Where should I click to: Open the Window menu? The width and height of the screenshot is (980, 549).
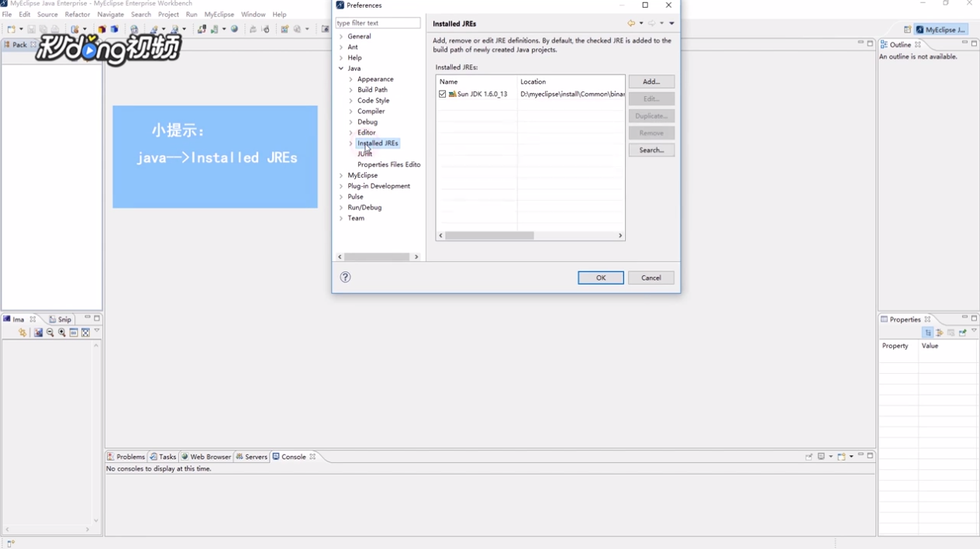pyautogui.click(x=254, y=14)
